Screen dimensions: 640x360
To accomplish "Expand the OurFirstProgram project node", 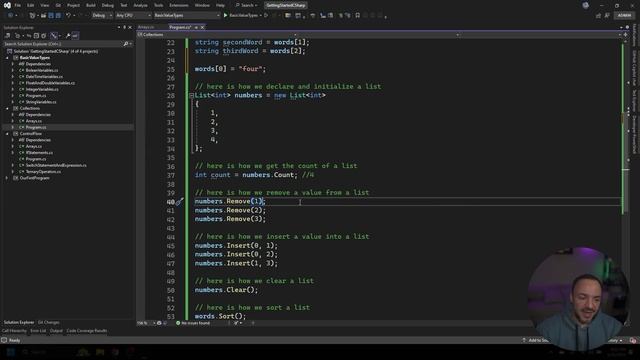I will 7,178.
